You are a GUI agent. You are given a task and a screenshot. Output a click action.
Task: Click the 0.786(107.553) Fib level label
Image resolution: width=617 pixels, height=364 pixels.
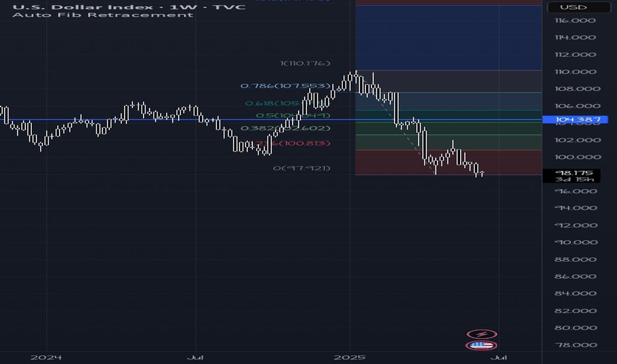(285, 86)
